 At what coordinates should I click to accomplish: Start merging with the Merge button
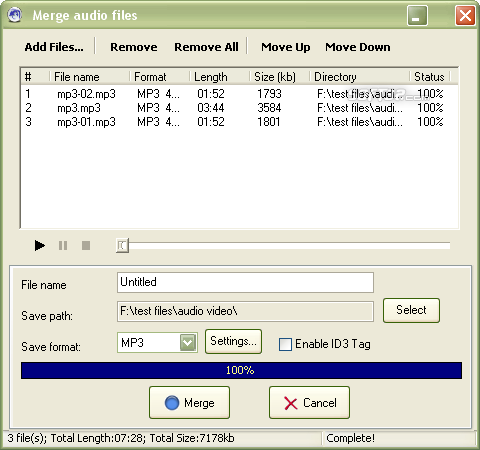point(189,403)
